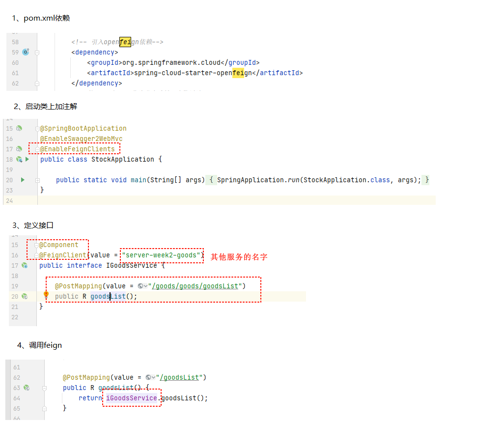Toggle the fold marker beside @Component
503x448 pixels.
coord(36,245)
